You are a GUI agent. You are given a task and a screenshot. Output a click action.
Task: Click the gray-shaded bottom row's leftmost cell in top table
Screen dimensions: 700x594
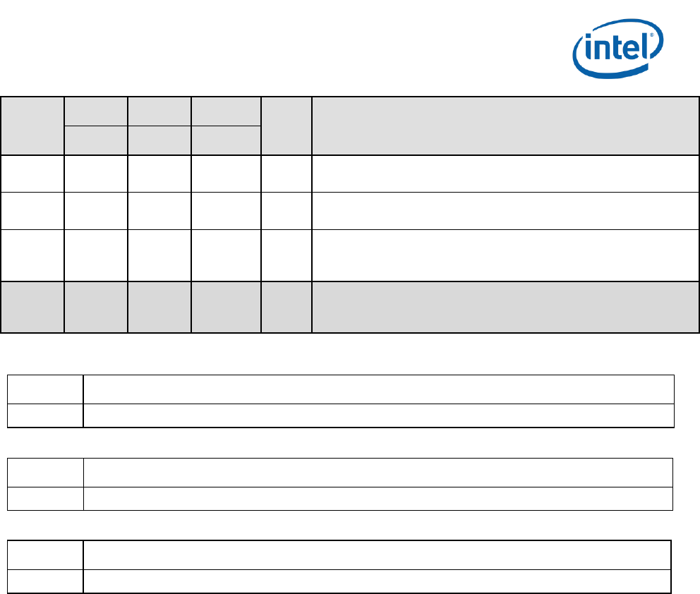click(32, 306)
